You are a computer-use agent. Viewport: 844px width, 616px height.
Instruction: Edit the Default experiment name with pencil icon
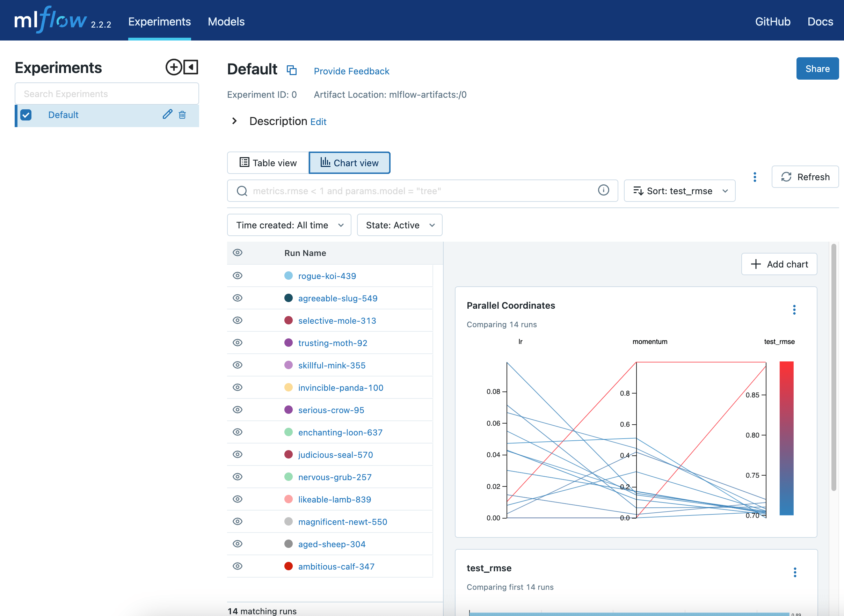point(167,115)
